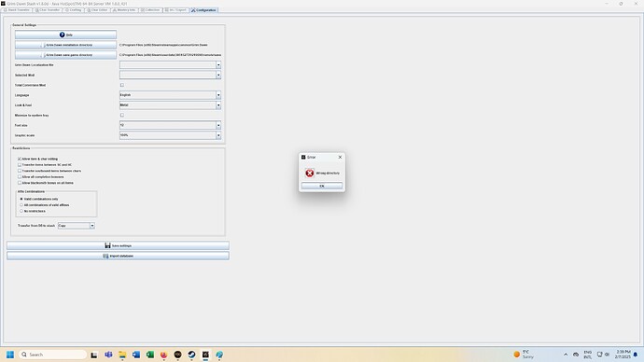Expand the Selected Mod dropdown
The width and height of the screenshot is (644, 362).
tap(218, 75)
